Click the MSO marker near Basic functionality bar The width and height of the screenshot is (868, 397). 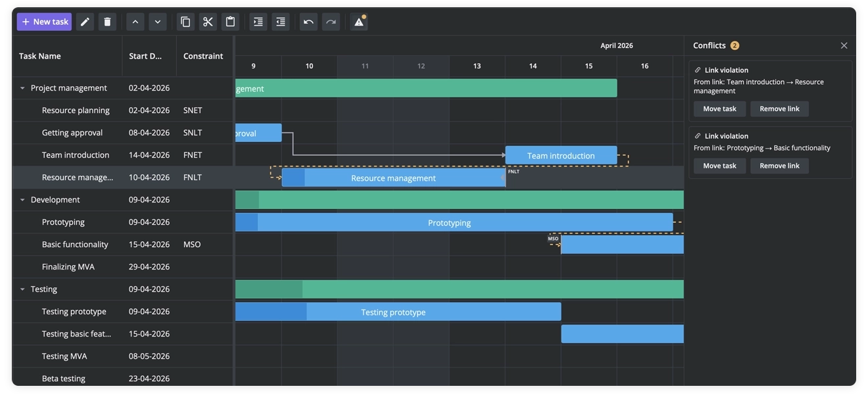[x=553, y=239]
